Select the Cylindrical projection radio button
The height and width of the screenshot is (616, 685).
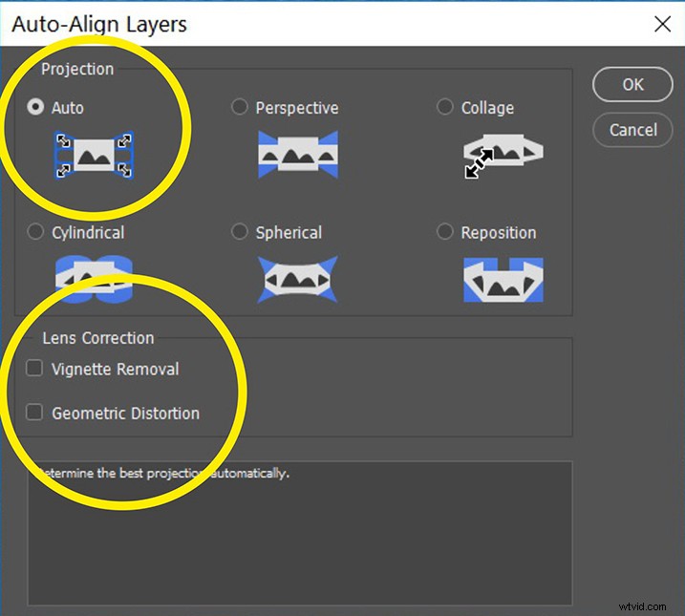(x=35, y=232)
